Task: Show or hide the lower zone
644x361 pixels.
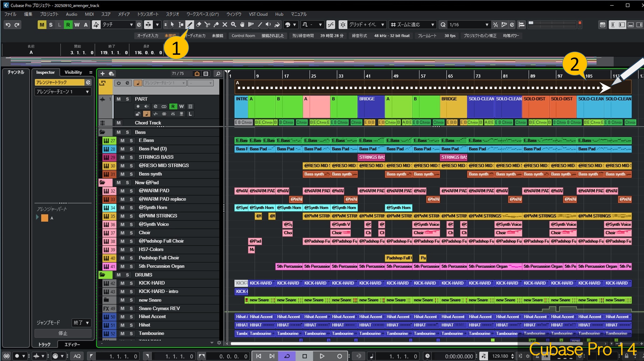Action: (630, 24)
